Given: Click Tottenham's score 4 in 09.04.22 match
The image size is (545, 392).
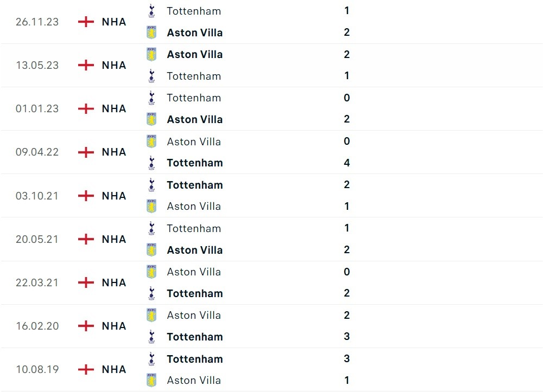Looking at the screenshot, I should tap(347, 163).
